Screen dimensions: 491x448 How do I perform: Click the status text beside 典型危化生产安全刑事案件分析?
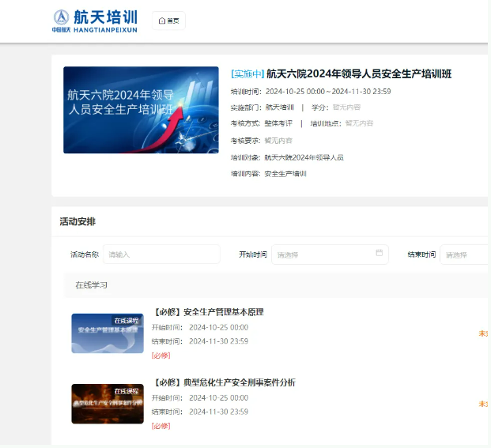click(483, 404)
